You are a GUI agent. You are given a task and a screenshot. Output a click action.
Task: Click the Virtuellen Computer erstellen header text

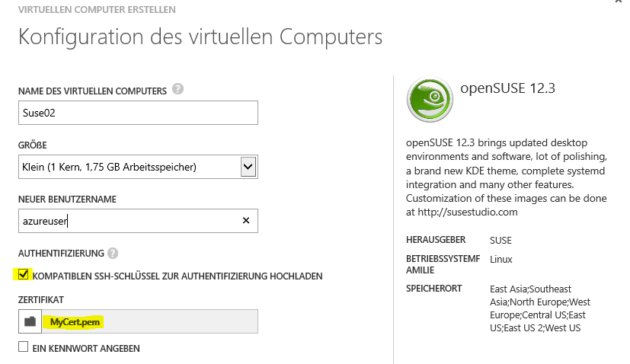97,10
